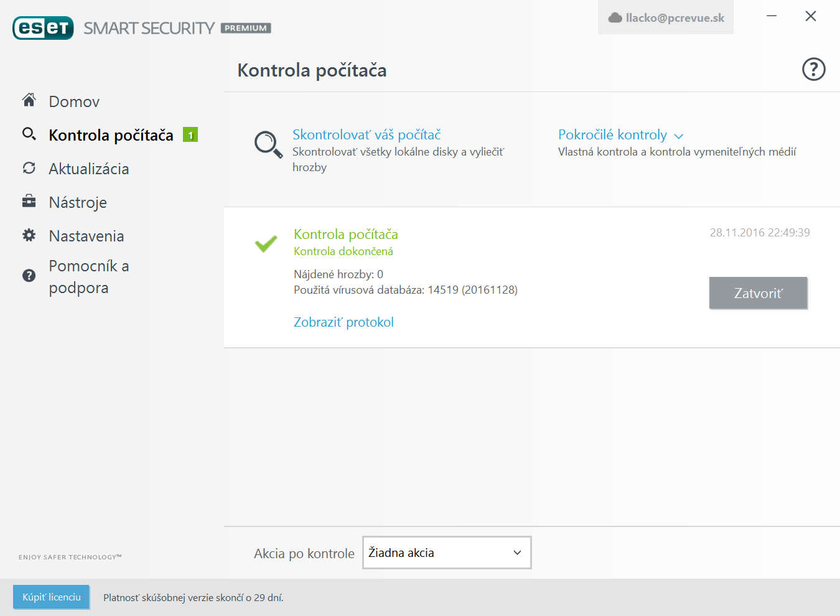The image size is (840, 616).
Task: Click the large scan magnifying glass icon
Action: point(268,144)
